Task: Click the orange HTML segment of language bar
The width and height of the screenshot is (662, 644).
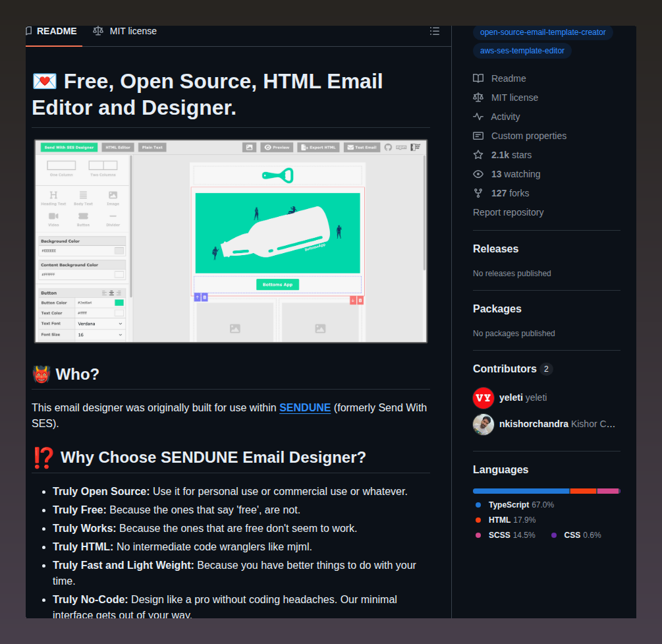Action: point(583,491)
